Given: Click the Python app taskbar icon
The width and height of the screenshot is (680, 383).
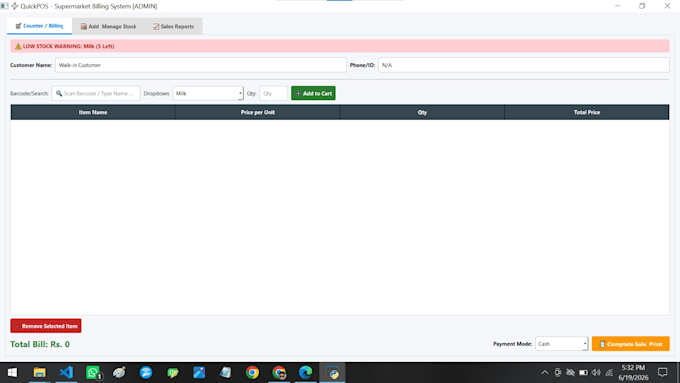Looking at the screenshot, I should click(333, 373).
